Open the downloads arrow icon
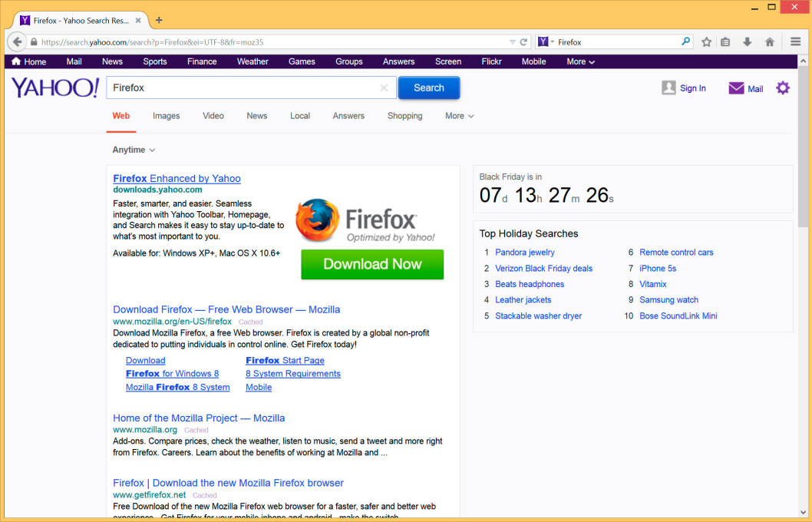This screenshot has height=522, width=812. [x=748, y=42]
